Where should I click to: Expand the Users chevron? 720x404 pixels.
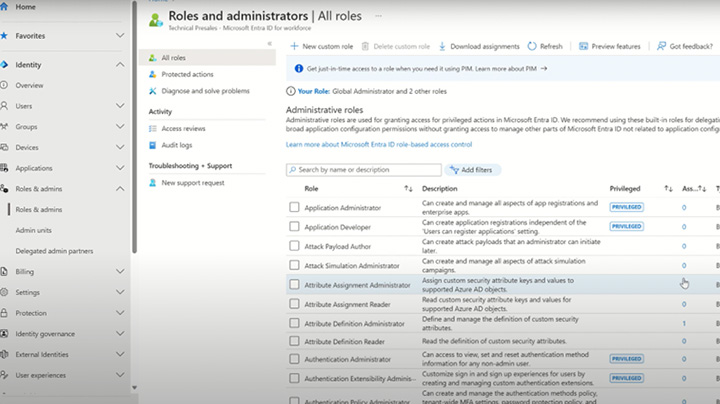(x=120, y=106)
